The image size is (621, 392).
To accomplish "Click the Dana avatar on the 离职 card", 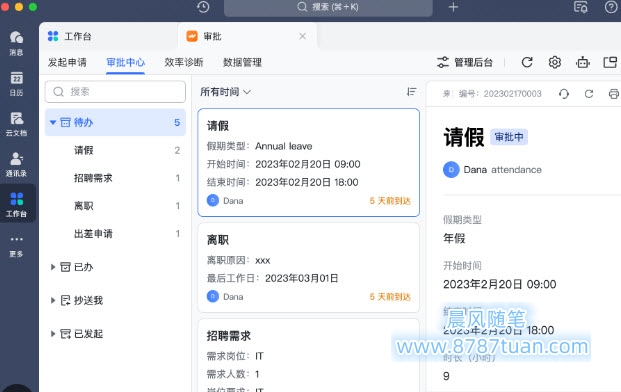I will click(213, 296).
